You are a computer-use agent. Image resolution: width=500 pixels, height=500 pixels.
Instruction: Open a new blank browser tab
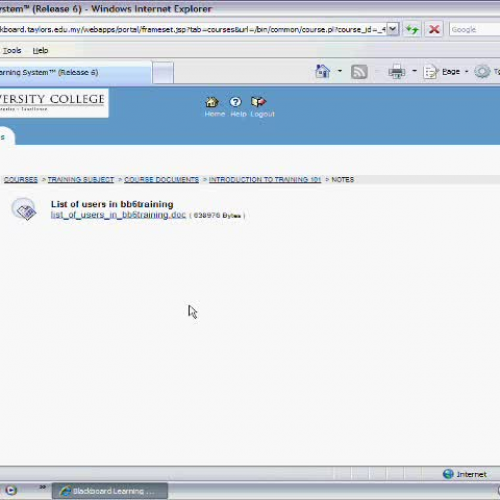tap(163, 72)
